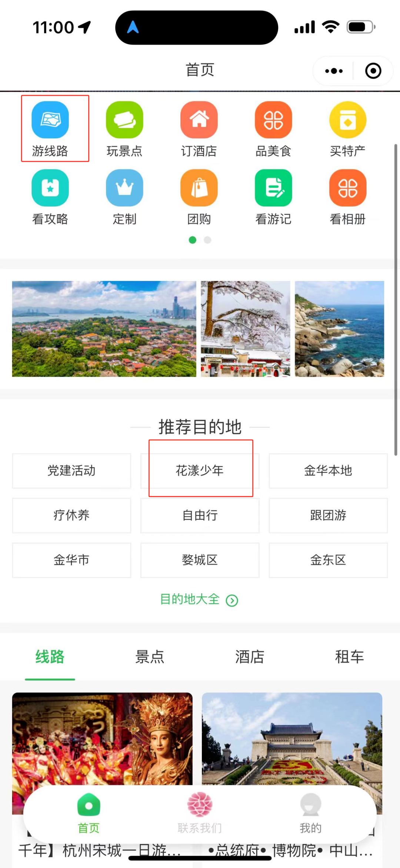
Task: Open mini-program three-dot menu
Action: pos(334,71)
